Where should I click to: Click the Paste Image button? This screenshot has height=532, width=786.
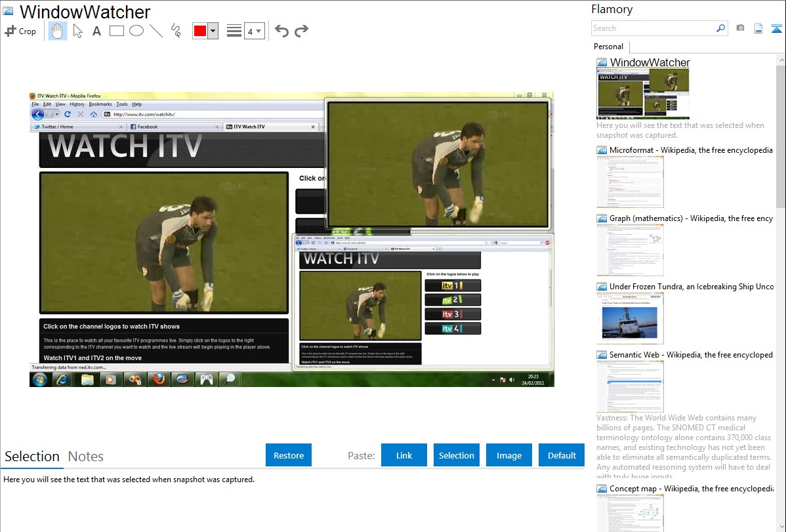[508, 455]
